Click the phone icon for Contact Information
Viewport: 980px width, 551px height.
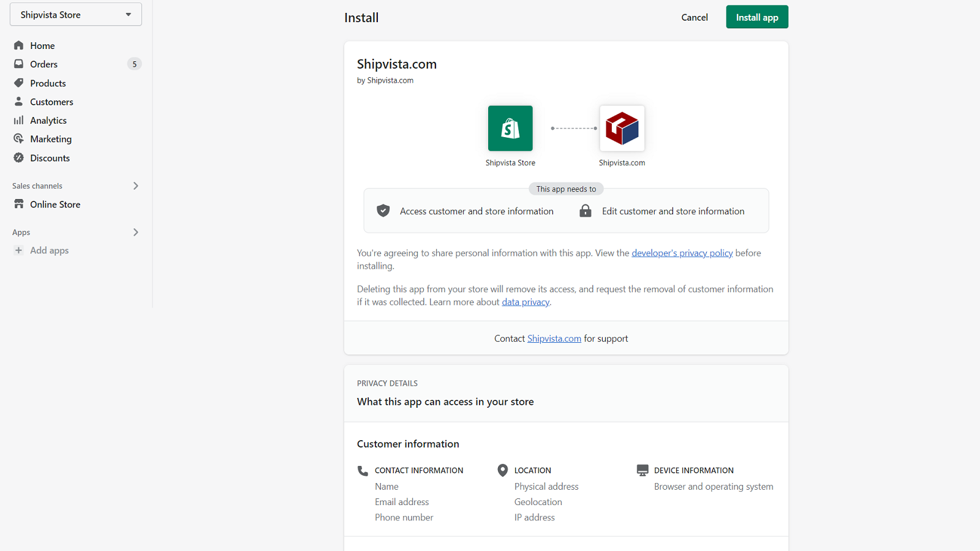pos(363,470)
